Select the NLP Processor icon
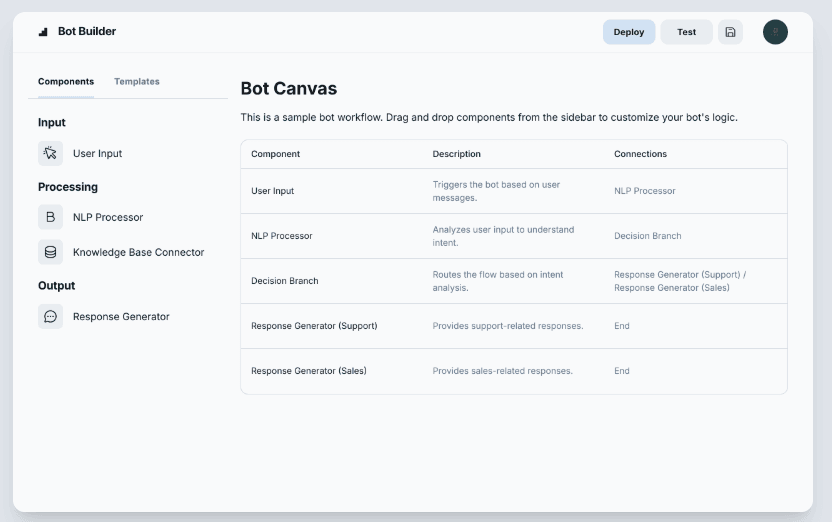Viewport: 832px width, 522px height. coord(50,217)
